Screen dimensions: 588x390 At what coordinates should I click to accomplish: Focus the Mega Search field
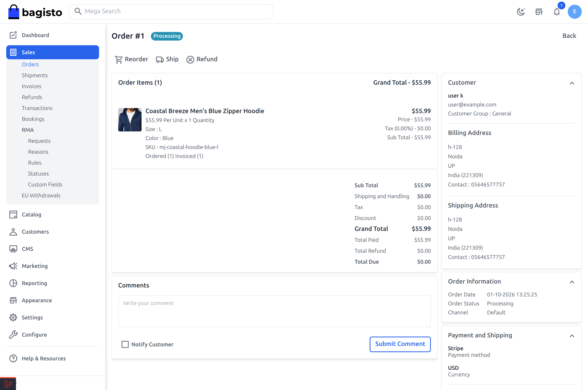[x=171, y=12]
